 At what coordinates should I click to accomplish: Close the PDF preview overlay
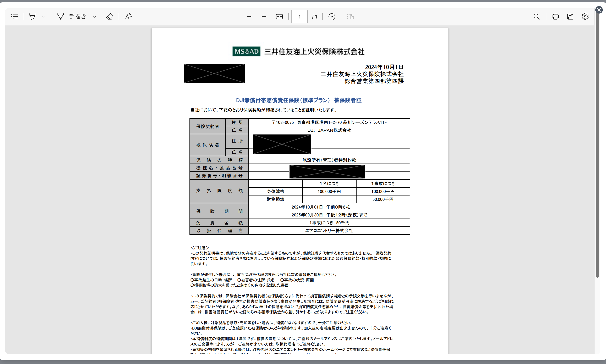click(599, 10)
